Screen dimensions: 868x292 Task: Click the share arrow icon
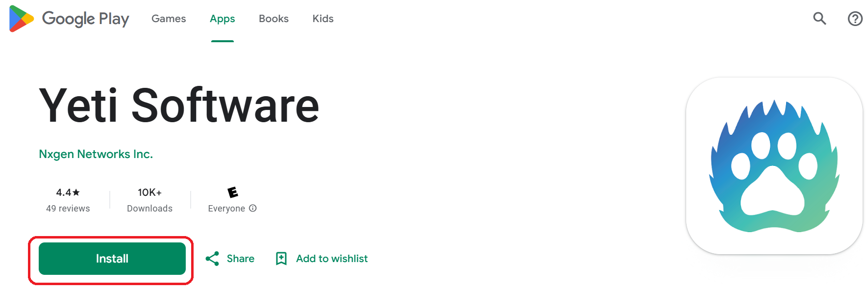[212, 259]
